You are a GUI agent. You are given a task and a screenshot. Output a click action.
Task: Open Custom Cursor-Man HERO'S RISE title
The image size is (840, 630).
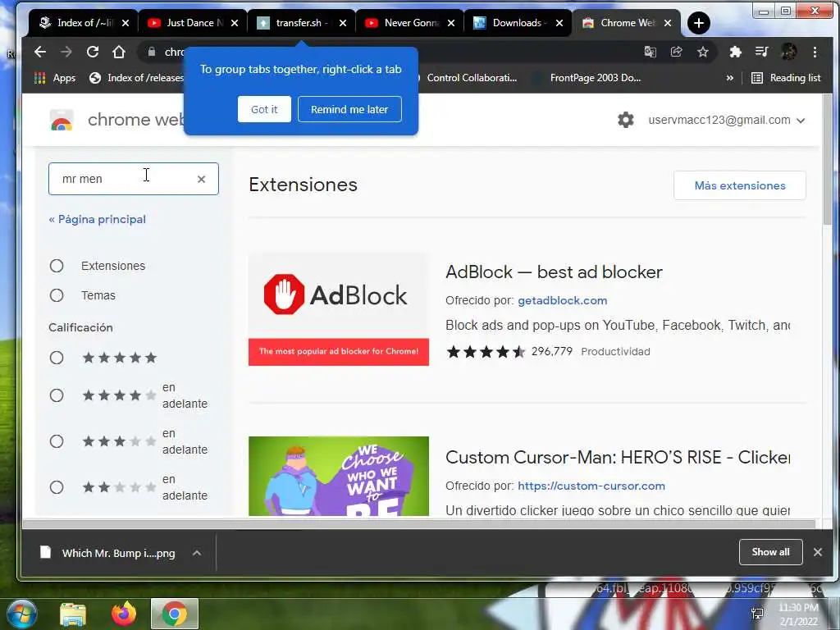pyautogui.click(x=617, y=458)
